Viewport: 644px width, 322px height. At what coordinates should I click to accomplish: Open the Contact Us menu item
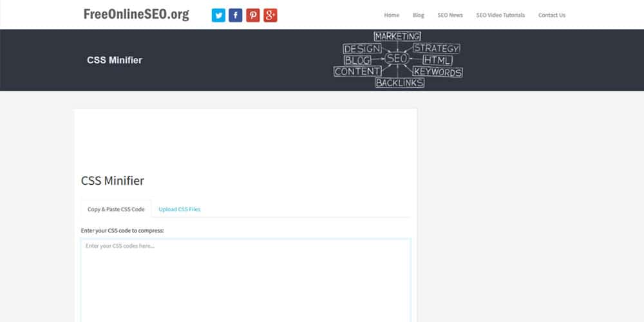point(552,15)
